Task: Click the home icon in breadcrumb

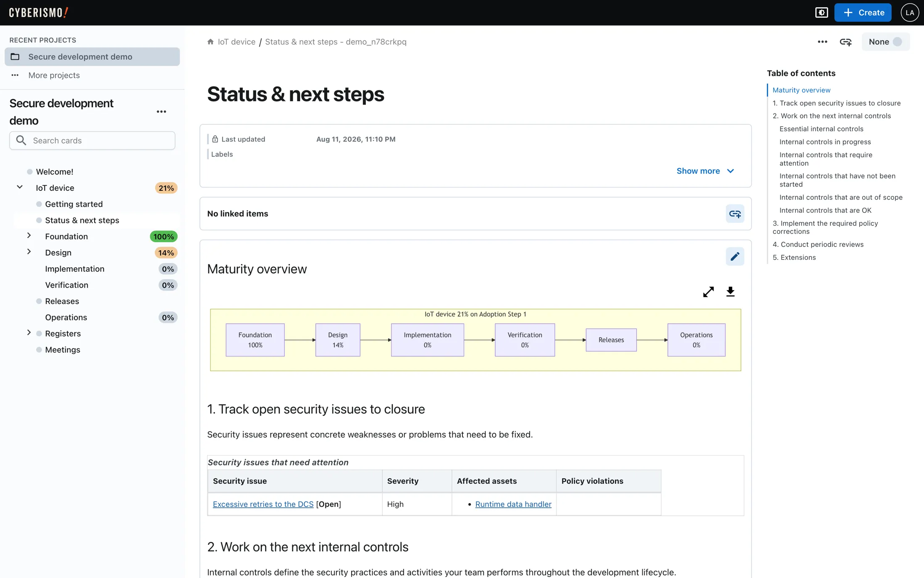Action: coord(210,42)
